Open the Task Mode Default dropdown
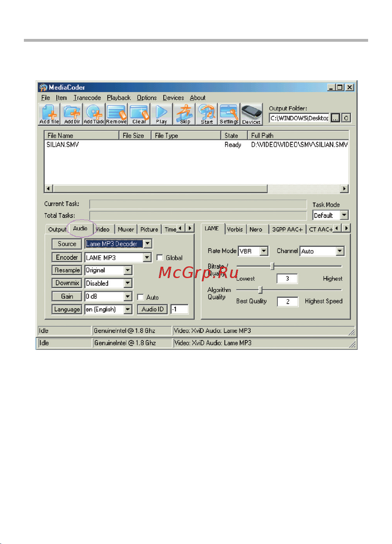 click(344, 215)
